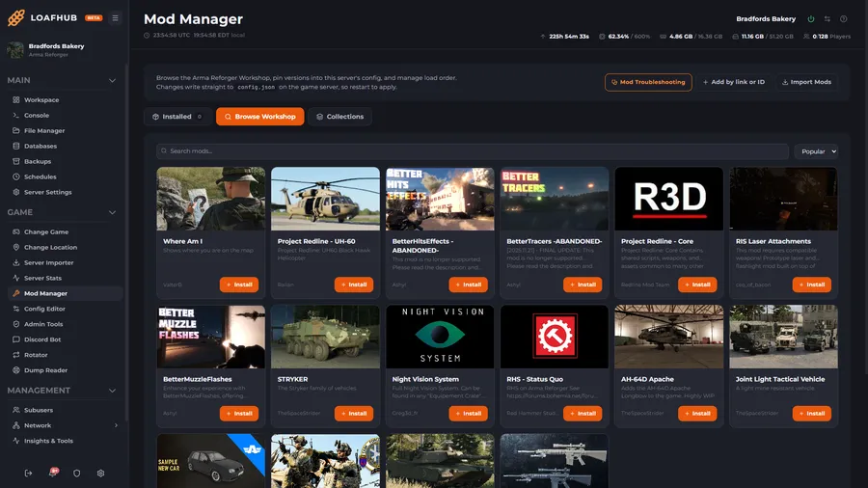Click Add by link or ID
The height and width of the screenshot is (488, 868).
(x=734, y=82)
